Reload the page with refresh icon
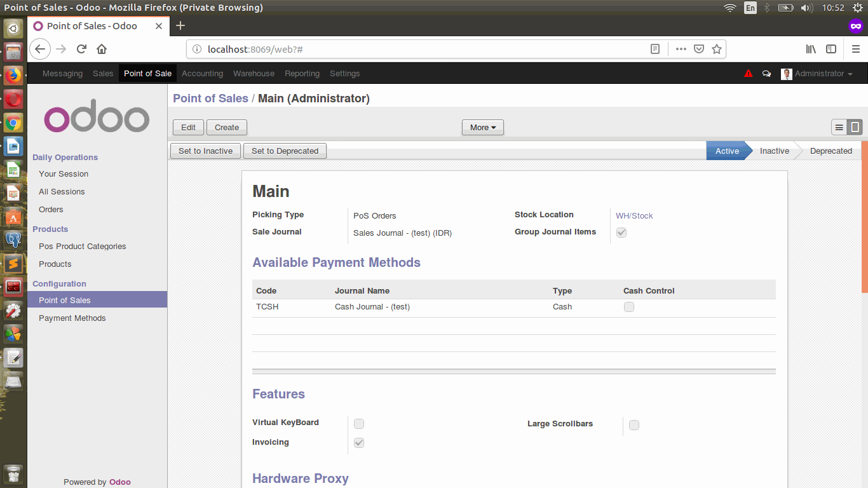Screen dimensions: 868x488 pos(81,49)
